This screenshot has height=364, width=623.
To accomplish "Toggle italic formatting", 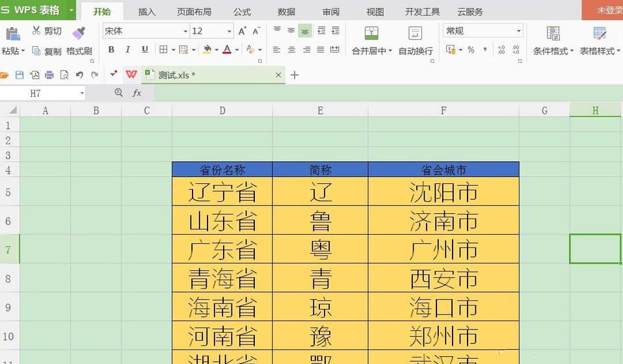I will [x=127, y=50].
